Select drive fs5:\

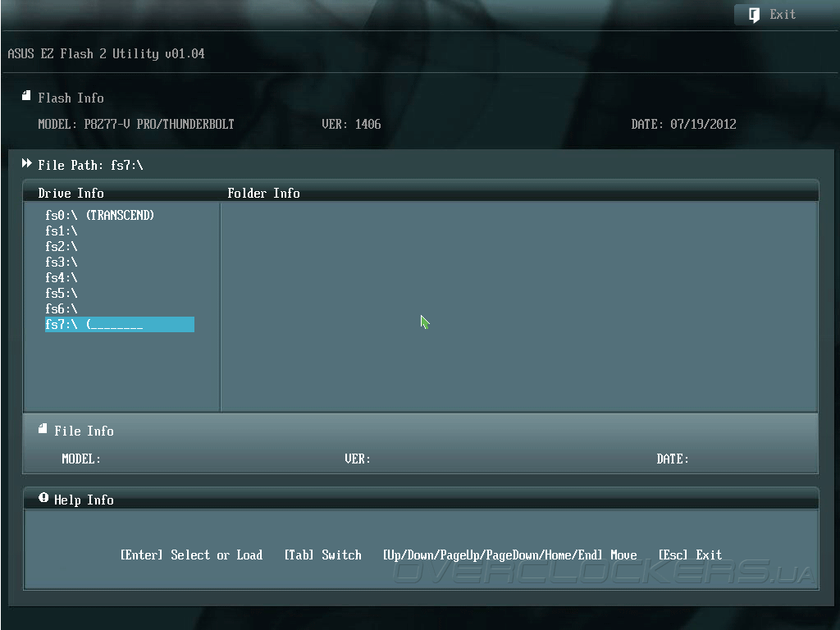coord(62,293)
